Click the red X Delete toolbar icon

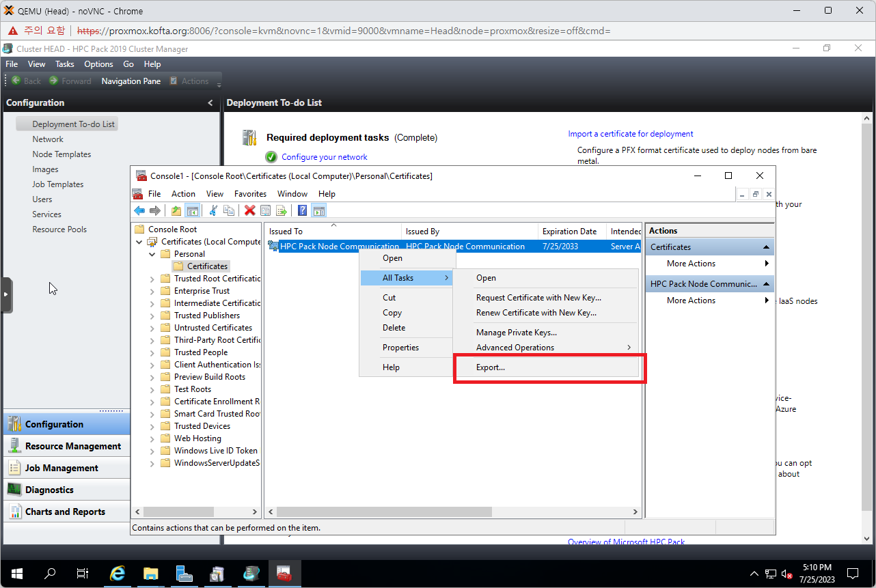[x=250, y=211]
